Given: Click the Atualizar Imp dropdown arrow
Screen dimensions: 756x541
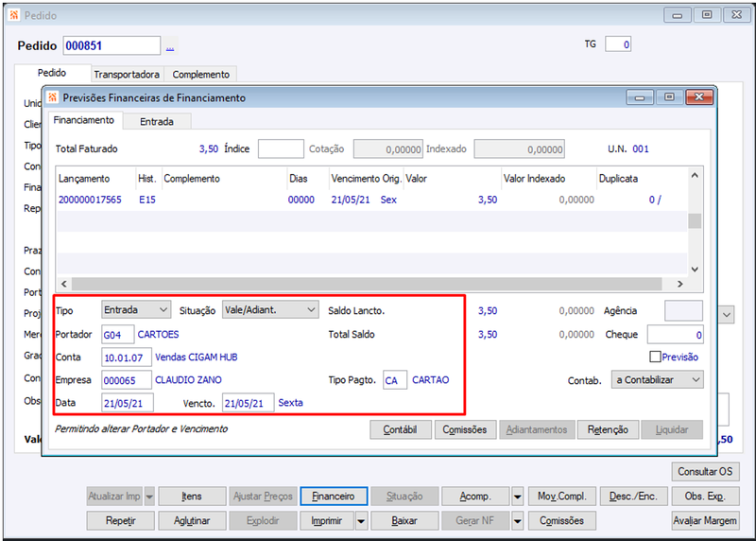Looking at the screenshot, I should tap(149, 497).
